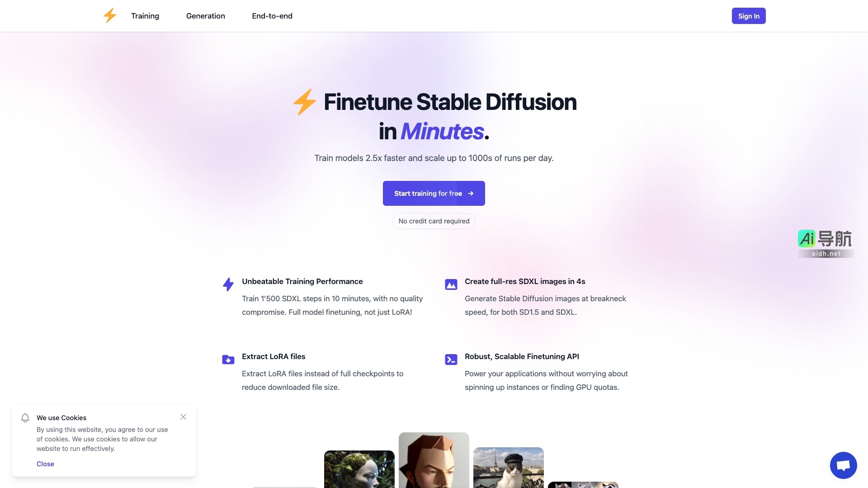Click the Close link in cookie notice

pos(45,464)
